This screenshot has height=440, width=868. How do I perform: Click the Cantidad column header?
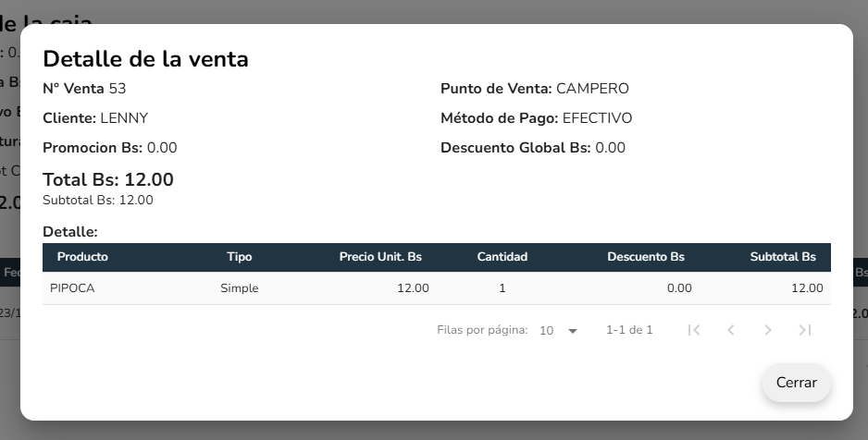coord(502,257)
